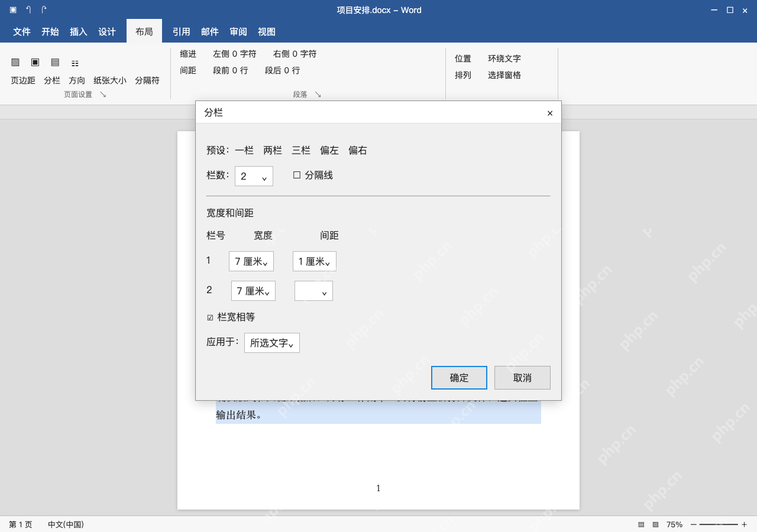The width and height of the screenshot is (757, 532).
Task: Open the 页面设置 dialog launcher arrow
Action: click(x=103, y=95)
